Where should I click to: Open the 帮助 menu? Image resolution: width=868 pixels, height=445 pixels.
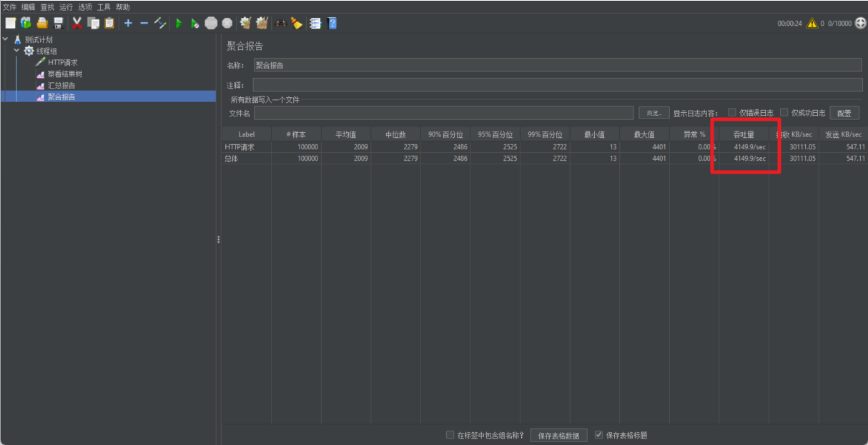(x=123, y=6)
